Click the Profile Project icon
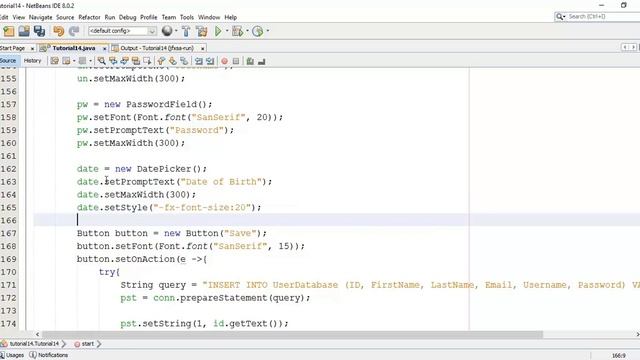This screenshot has width=640, height=360. (x=258, y=31)
